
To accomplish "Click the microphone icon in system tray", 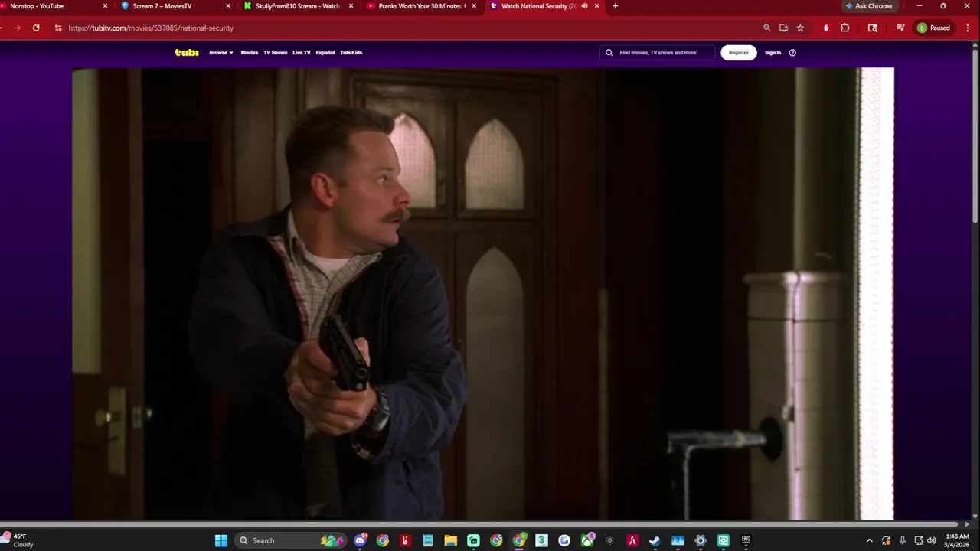I will [903, 540].
